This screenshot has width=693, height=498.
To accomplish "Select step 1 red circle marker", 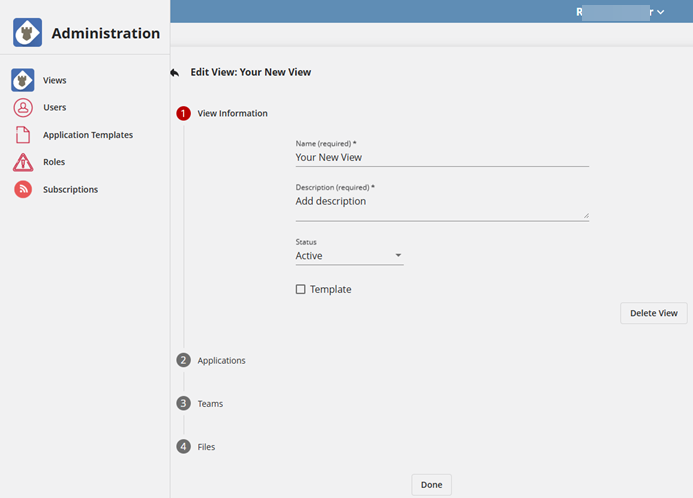I will coord(183,113).
